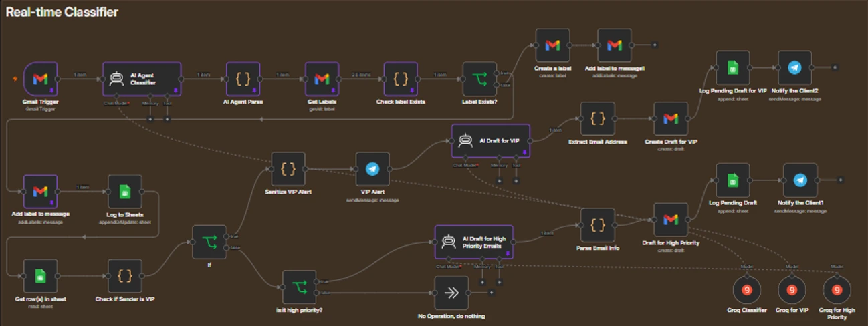868x326 pixels.
Task: Add Memory to AI Draft for VIP
Action: coord(499,180)
